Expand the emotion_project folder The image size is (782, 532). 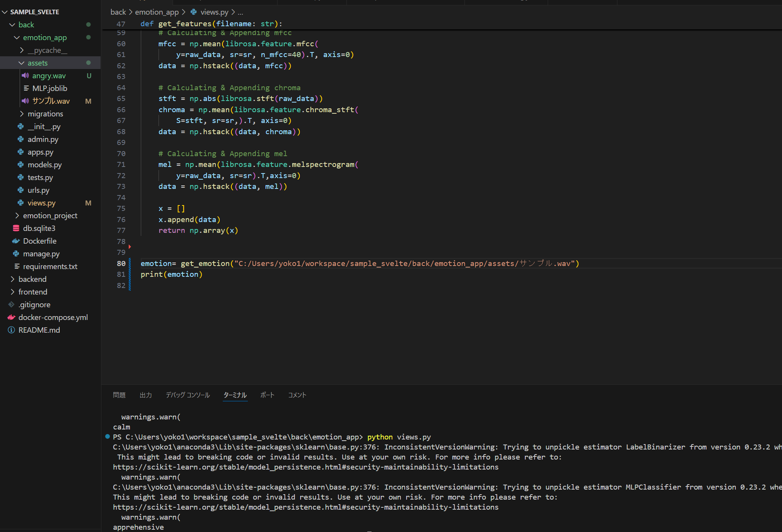click(x=17, y=215)
